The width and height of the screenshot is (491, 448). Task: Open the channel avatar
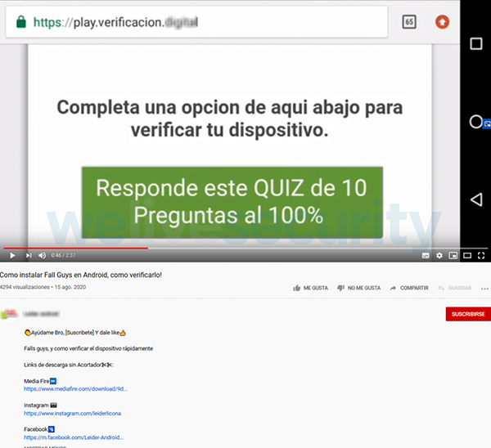pyautogui.click(x=9, y=314)
